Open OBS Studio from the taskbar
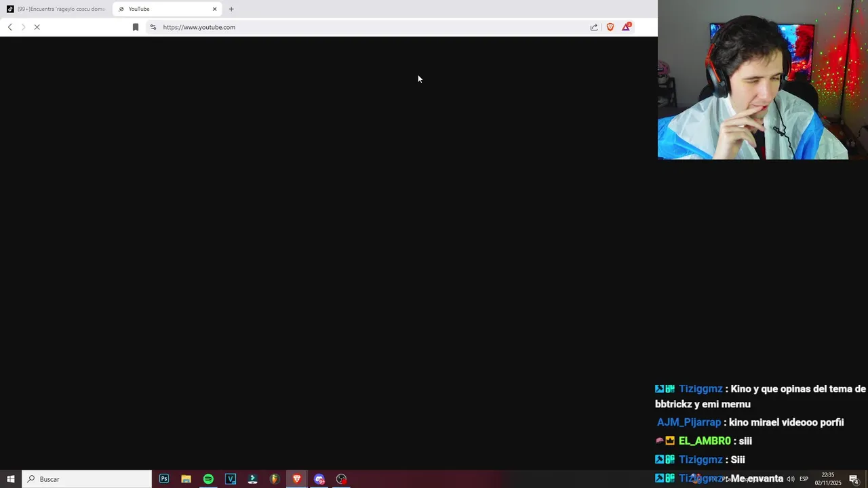This screenshot has height=488, width=868. (341, 479)
